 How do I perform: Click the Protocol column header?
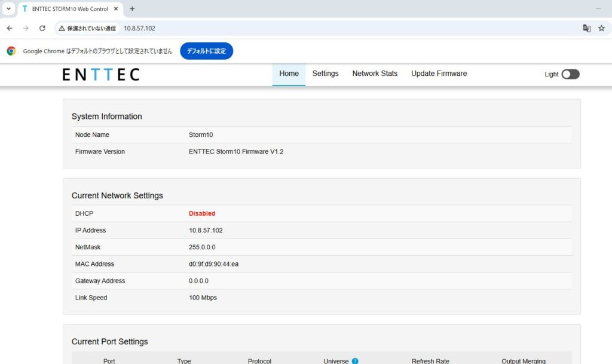(259, 361)
